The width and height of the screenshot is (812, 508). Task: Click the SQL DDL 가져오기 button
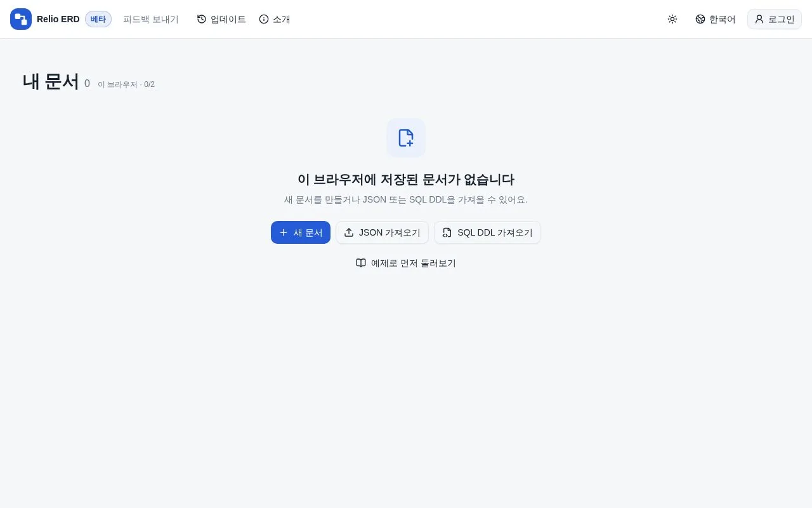487,232
